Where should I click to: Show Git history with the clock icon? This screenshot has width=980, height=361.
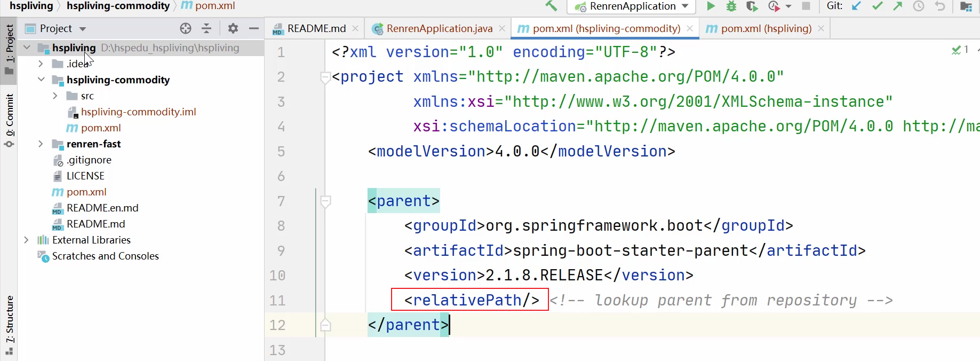(919, 6)
